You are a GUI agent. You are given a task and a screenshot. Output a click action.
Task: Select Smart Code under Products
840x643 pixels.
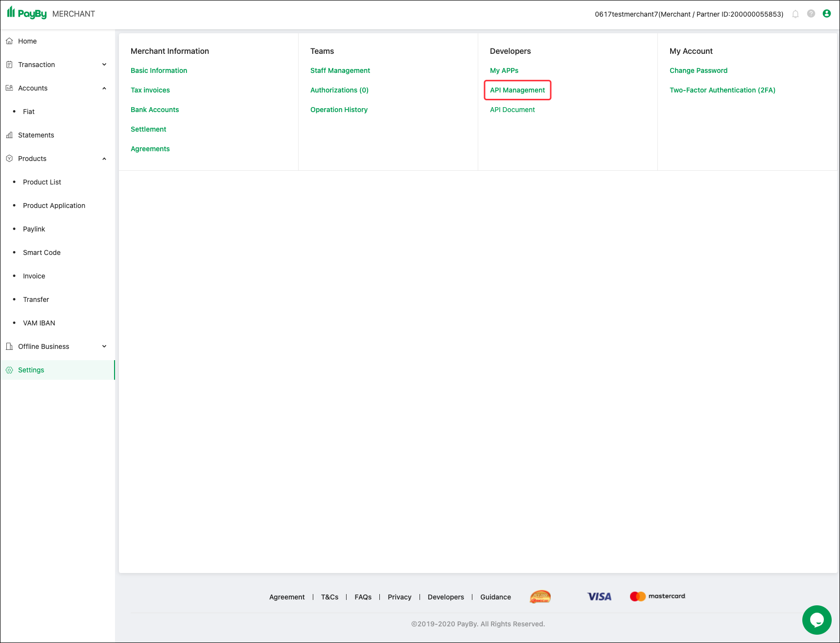[x=42, y=253]
